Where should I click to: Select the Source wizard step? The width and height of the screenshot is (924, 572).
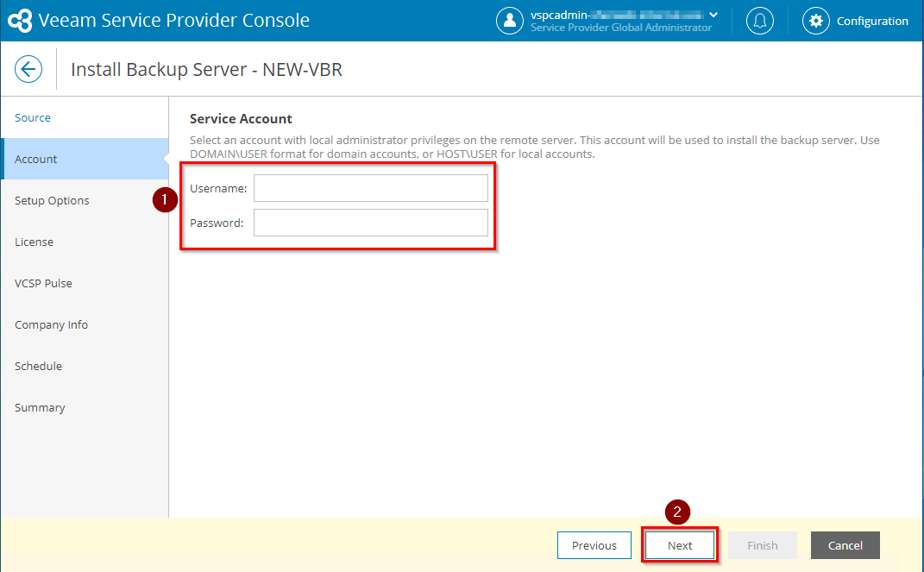85,118
